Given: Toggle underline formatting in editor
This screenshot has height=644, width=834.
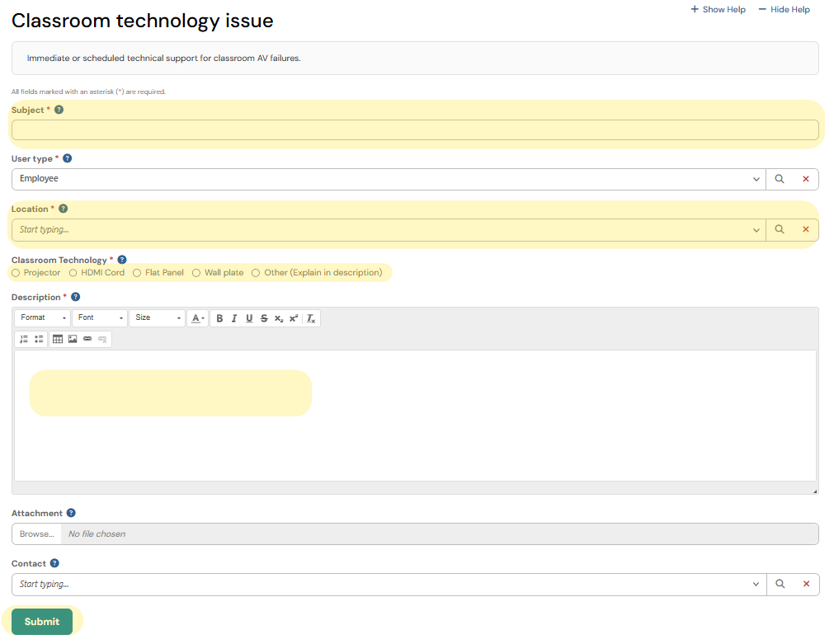Looking at the screenshot, I should click(249, 318).
